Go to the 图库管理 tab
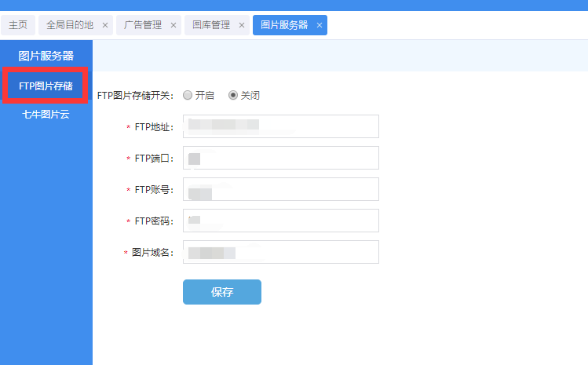The height and width of the screenshot is (365, 588). click(x=211, y=25)
